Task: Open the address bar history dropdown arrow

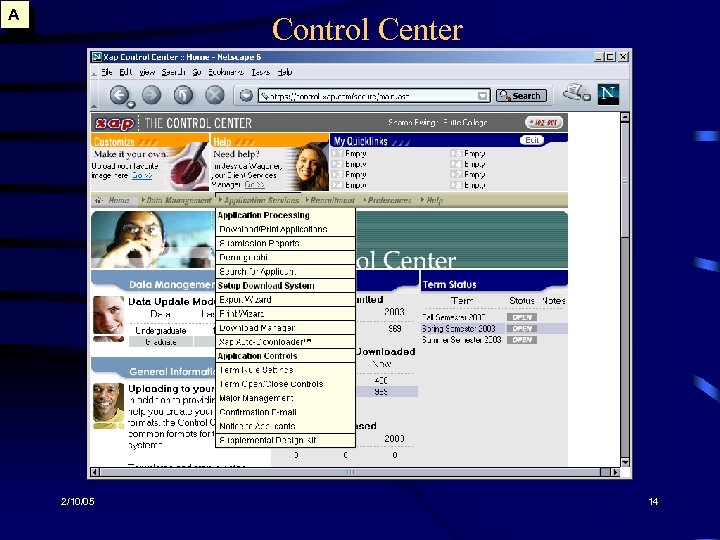Action: click(x=483, y=96)
